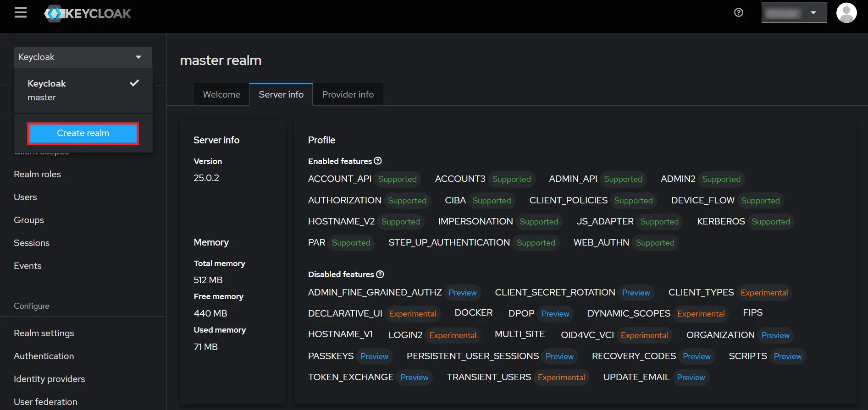Open Identity providers in sidebar

pos(49,379)
